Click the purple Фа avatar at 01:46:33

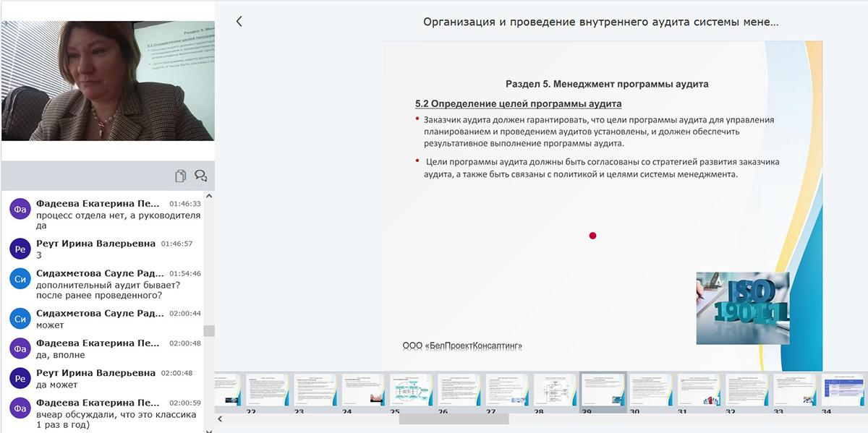pyautogui.click(x=20, y=208)
